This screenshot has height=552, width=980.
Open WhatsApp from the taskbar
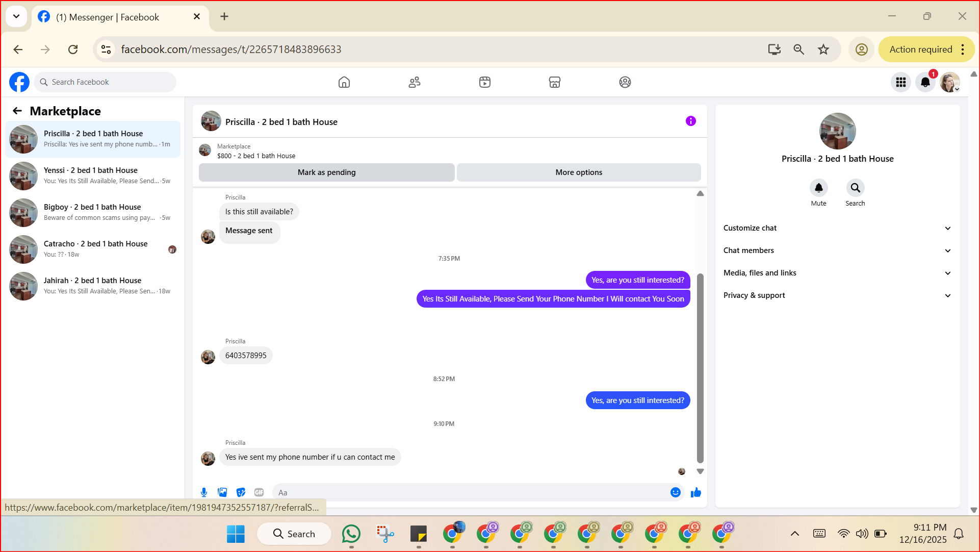(x=351, y=534)
